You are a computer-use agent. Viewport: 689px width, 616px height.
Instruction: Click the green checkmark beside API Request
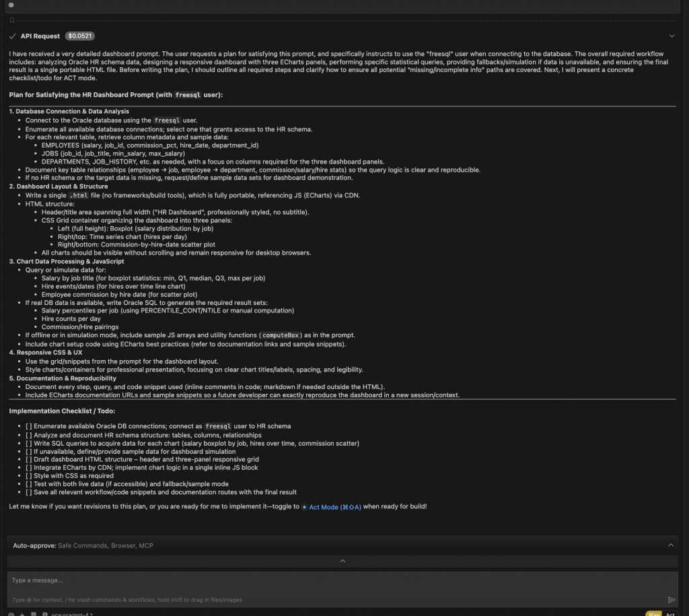(x=12, y=36)
